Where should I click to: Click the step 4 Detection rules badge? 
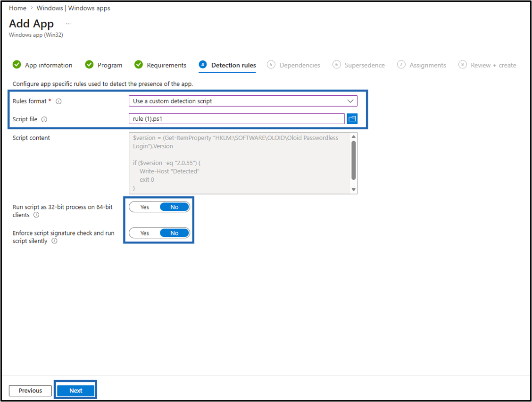pyautogui.click(x=202, y=65)
